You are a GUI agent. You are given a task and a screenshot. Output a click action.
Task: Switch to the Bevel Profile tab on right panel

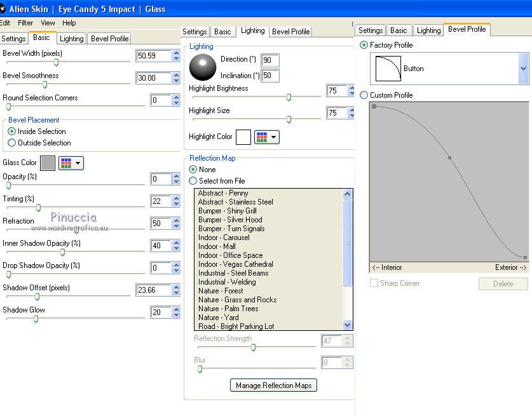[x=467, y=29]
